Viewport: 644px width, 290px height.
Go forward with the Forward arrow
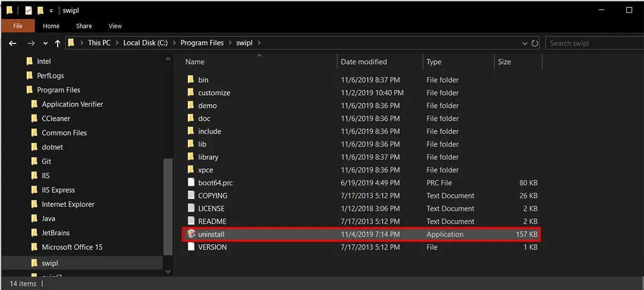[32, 43]
